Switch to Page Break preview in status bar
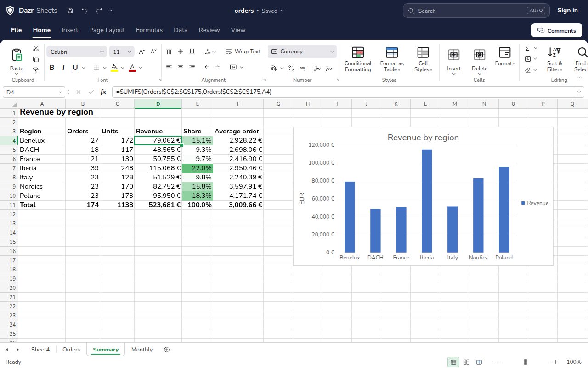The image size is (588, 368). click(479, 362)
